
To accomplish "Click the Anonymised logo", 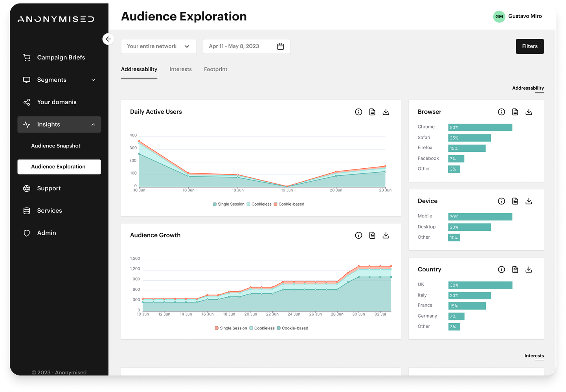I will pos(56,19).
